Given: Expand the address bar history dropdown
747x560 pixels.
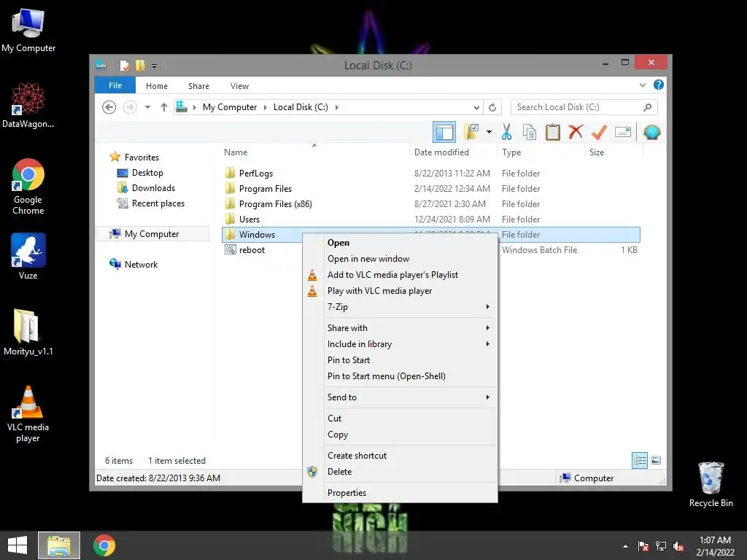Looking at the screenshot, I should pos(476,107).
